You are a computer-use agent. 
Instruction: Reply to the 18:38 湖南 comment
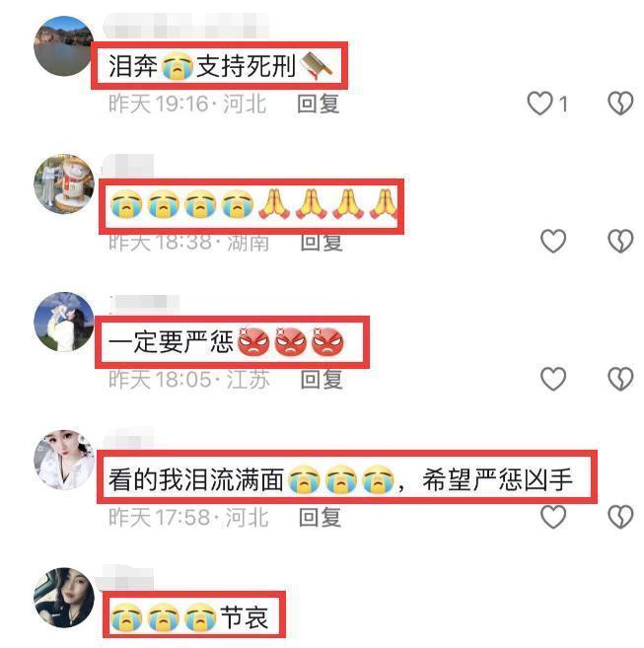[x=322, y=243]
